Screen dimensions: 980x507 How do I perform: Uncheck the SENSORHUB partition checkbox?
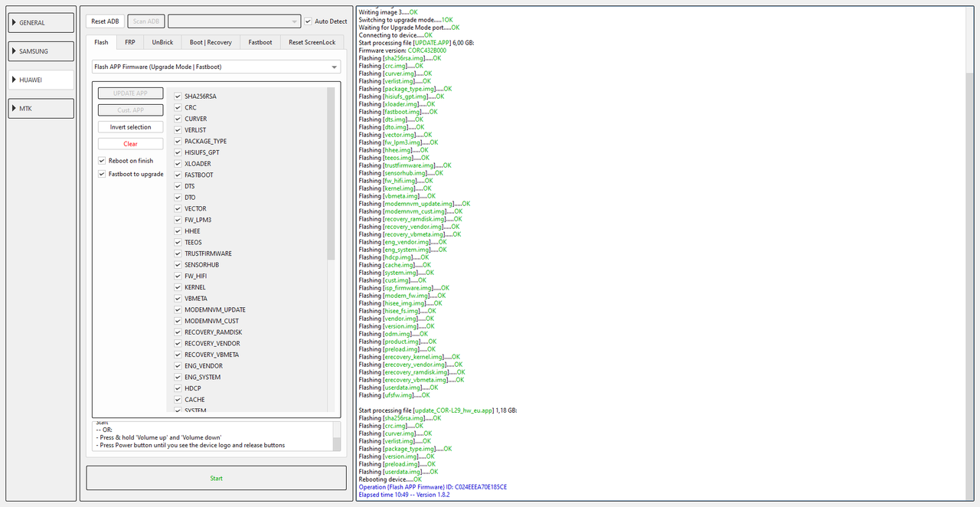point(178,265)
